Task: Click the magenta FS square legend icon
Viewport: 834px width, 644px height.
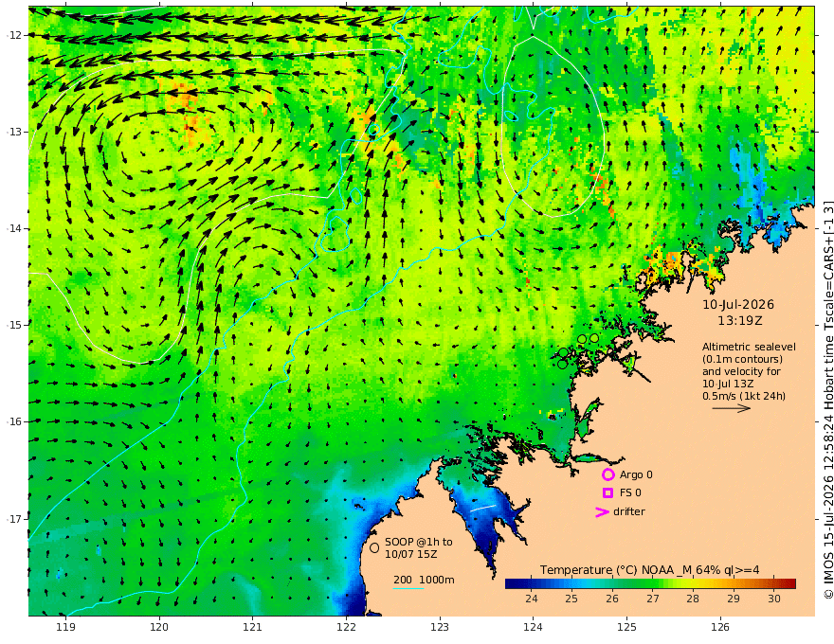Action: [x=607, y=492]
